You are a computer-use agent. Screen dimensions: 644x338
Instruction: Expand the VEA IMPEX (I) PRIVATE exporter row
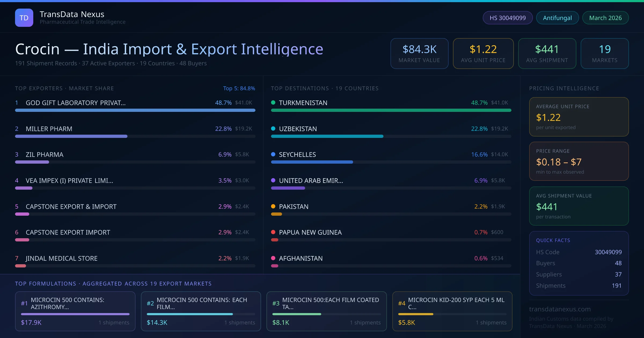69,181
